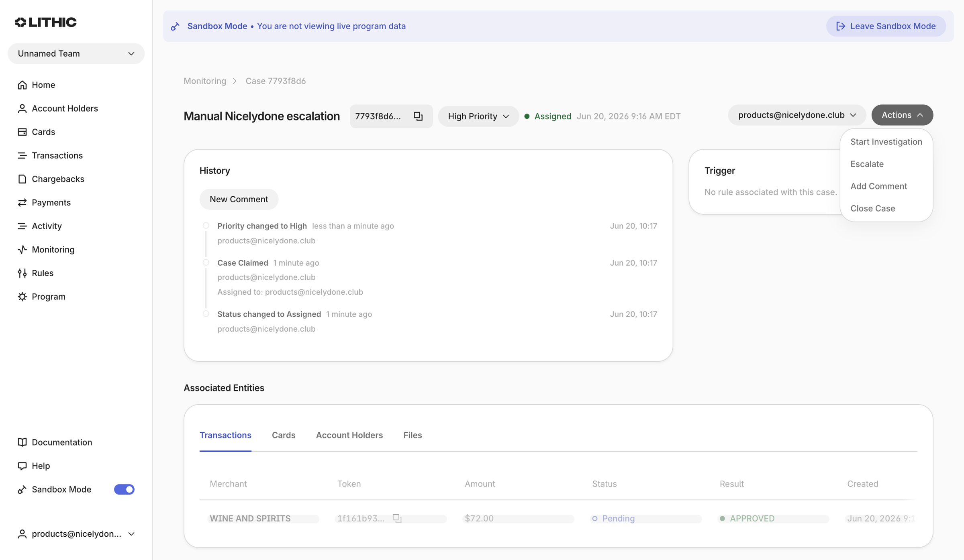Click the Account Holders person icon
The height and width of the screenshot is (560, 964).
[22, 108]
